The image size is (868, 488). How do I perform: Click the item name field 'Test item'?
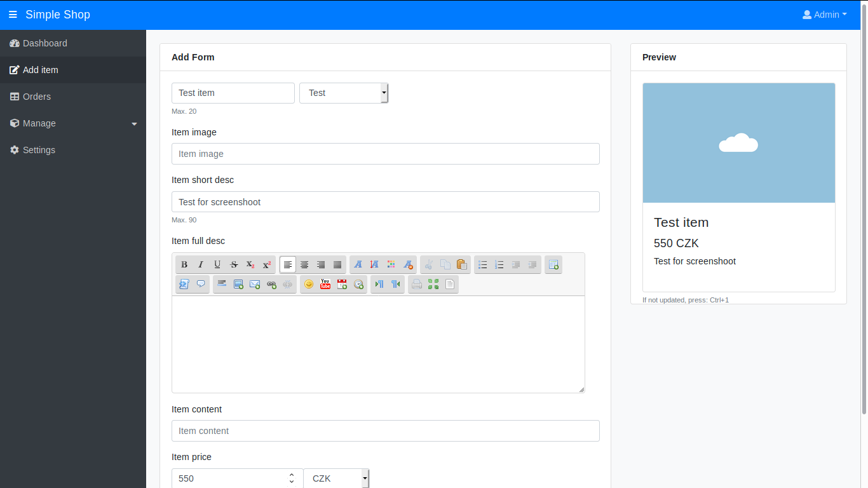click(x=233, y=93)
